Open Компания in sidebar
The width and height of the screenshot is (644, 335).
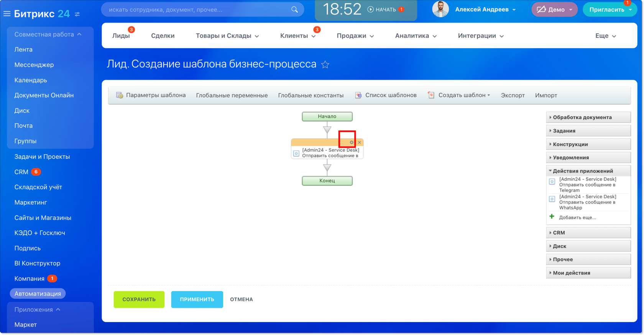(30, 279)
